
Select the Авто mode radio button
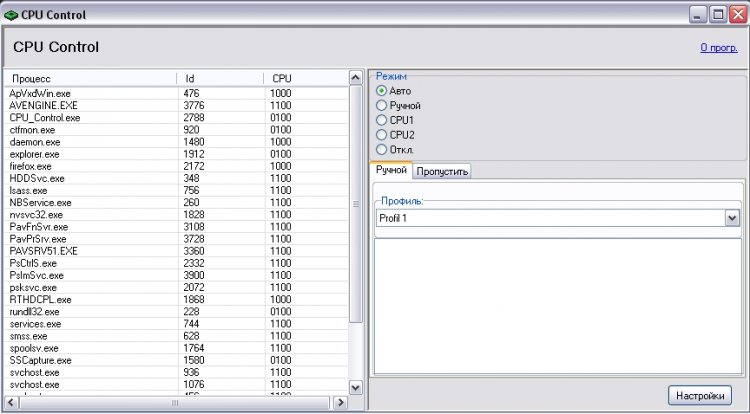(x=381, y=91)
